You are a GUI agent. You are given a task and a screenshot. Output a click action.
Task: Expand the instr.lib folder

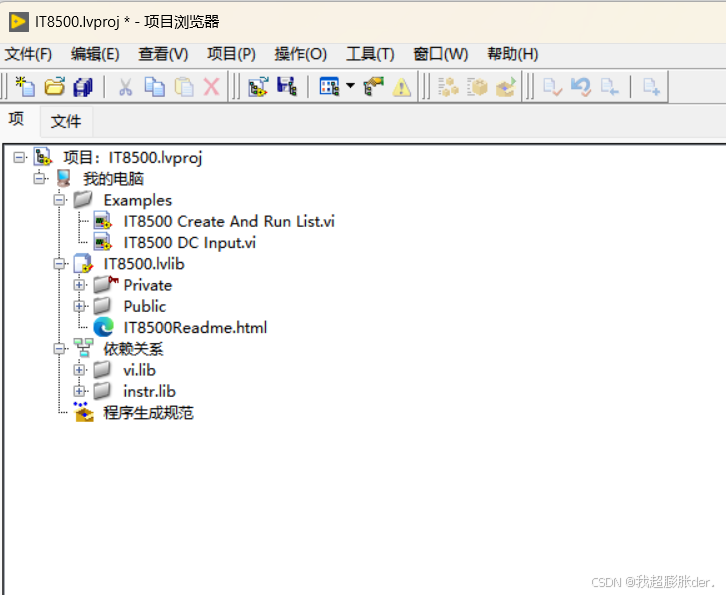pos(79,391)
